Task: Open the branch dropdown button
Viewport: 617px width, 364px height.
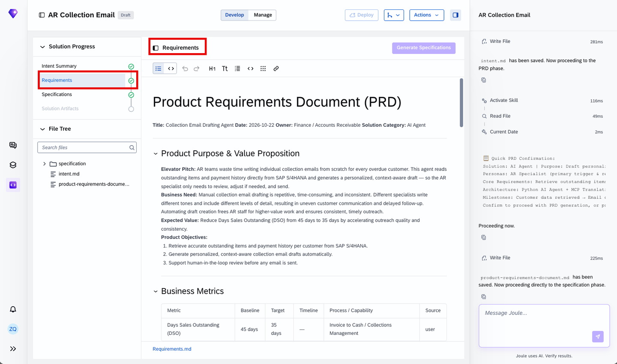Action: [394, 15]
